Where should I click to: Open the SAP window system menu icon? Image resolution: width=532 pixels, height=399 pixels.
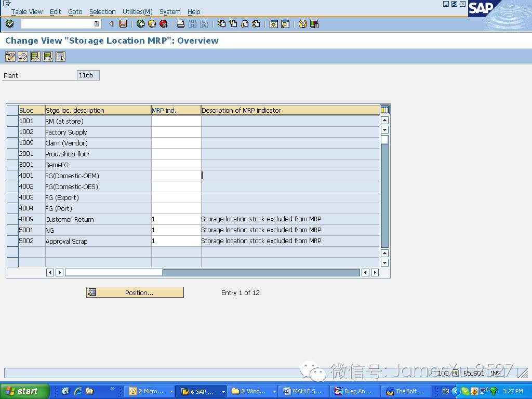pos(6,4)
